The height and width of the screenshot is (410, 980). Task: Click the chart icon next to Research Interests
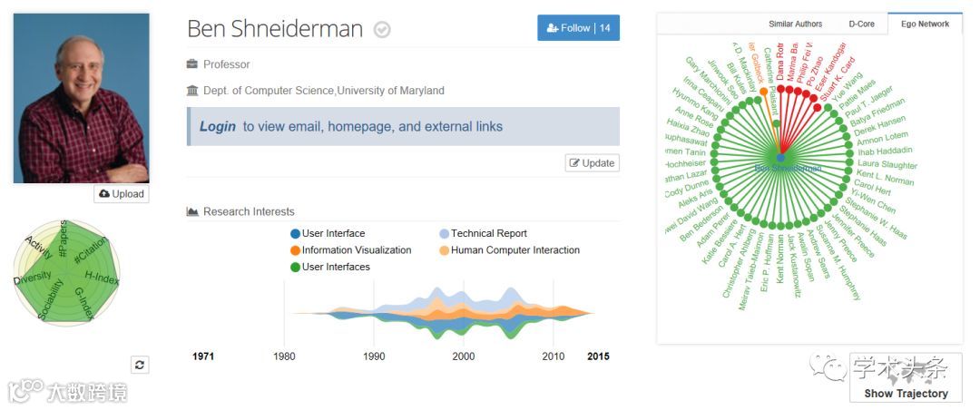(192, 212)
